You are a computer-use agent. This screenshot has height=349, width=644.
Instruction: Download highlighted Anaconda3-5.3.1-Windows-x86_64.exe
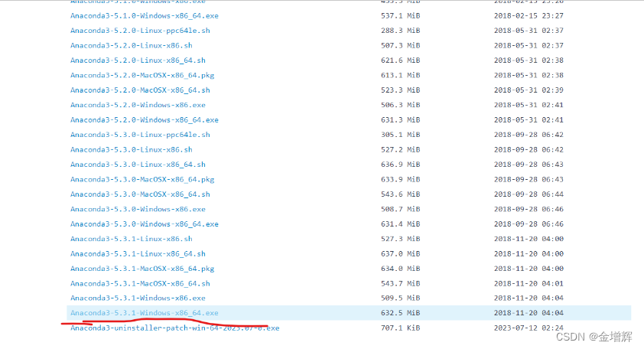[x=144, y=313]
